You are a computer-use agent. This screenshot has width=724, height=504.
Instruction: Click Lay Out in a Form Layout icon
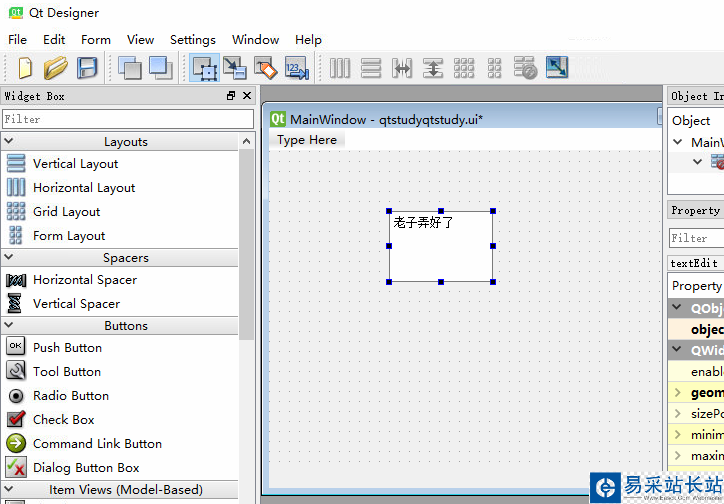pyautogui.click(x=495, y=68)
